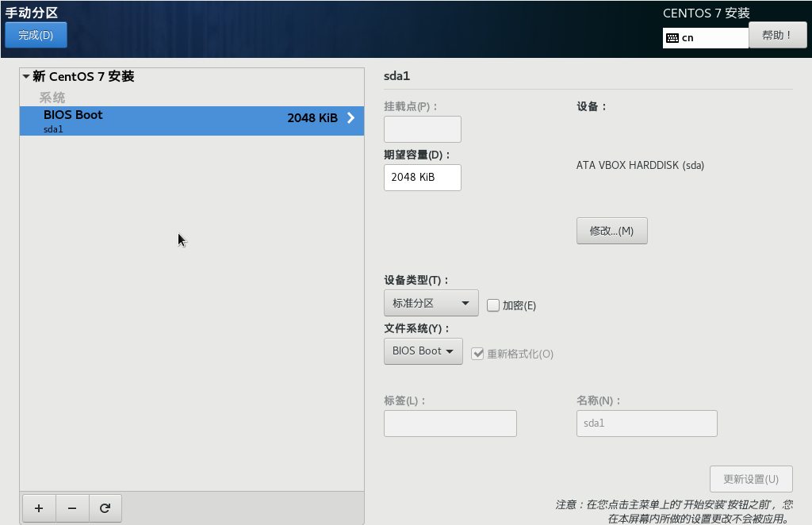The image size is (812, 525).
Task: Click the 手动分区 title text
Action: 32,13
